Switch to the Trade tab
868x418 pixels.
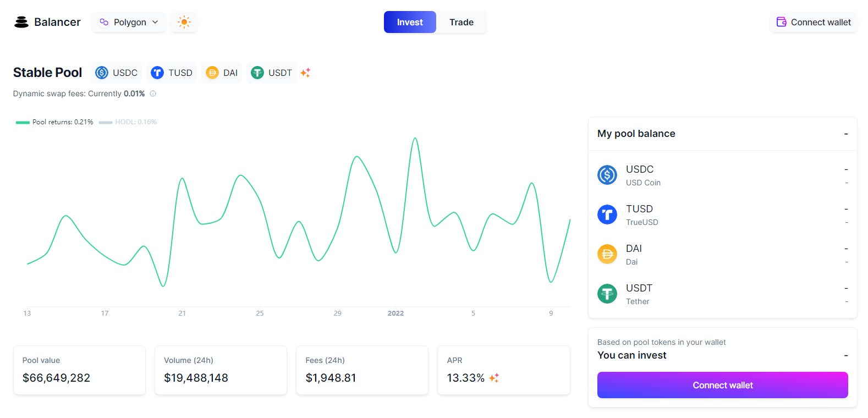click(461, 22)
